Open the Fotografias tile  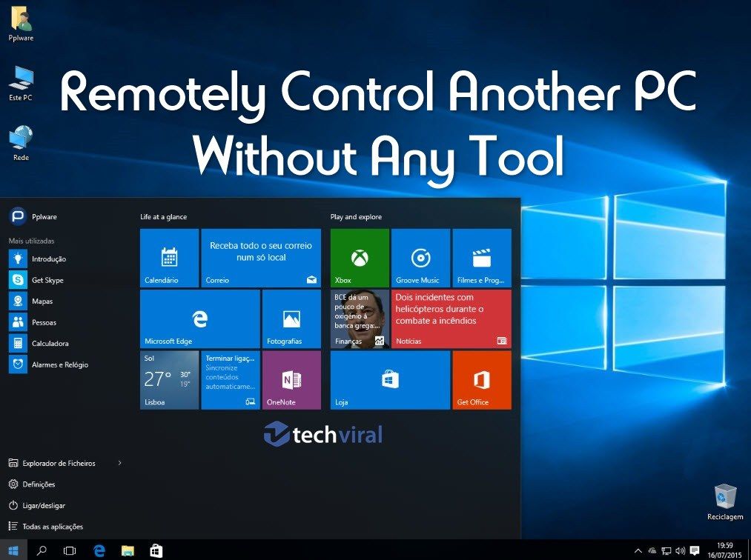tap(291, 319)
